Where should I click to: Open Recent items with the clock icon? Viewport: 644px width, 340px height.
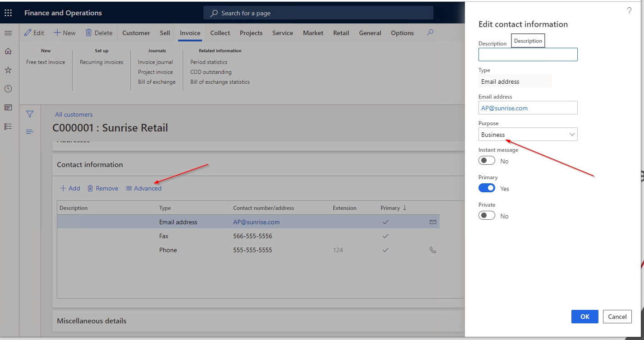pyautogui.click(x=8, y=89)
